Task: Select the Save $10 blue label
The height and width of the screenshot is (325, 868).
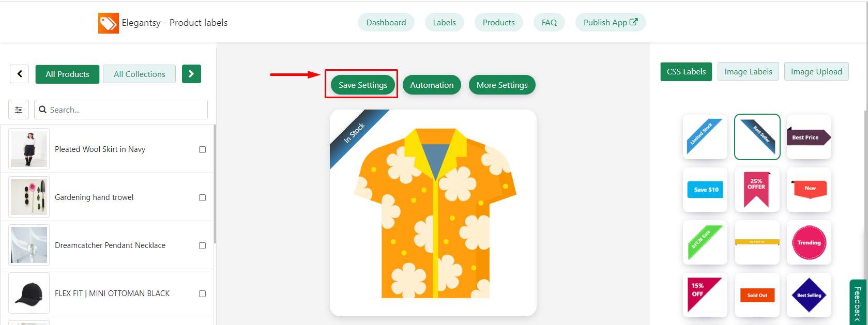Action: coord(705,190)
